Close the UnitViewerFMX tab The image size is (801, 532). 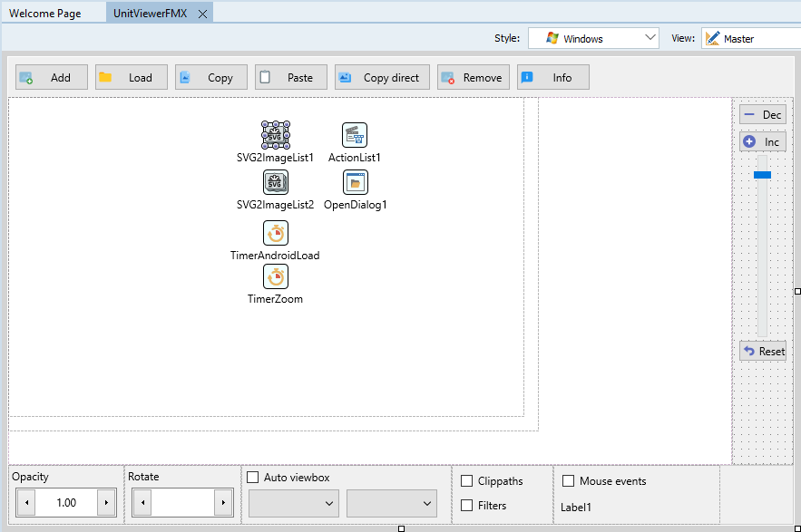[x=202, y=14]
